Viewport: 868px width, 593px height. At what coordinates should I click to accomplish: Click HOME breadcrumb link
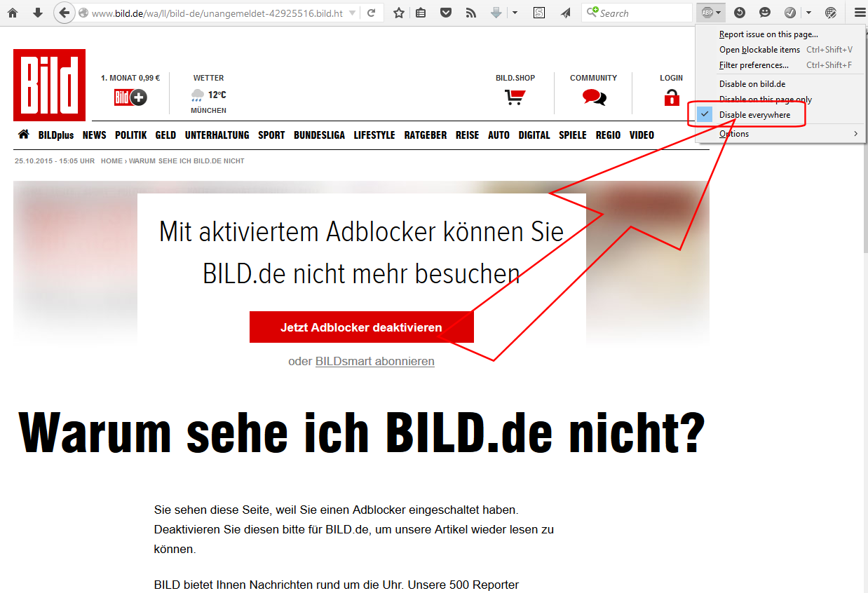(x=111, y=161)
